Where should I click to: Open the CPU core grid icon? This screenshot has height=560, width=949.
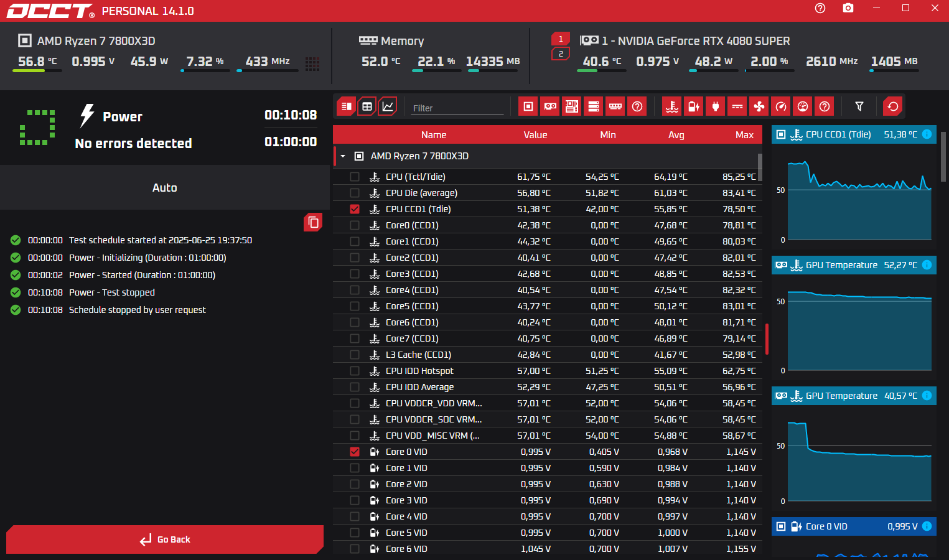[312, 63]
